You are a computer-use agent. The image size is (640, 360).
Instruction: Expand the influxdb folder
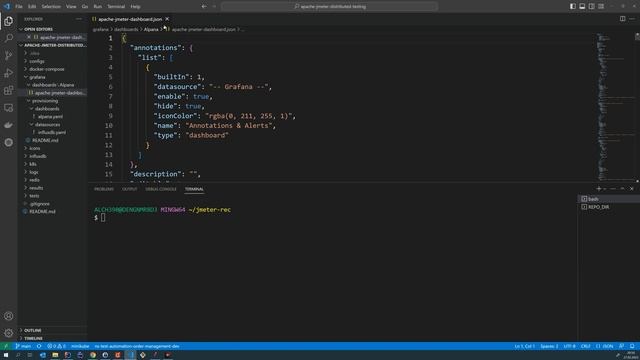38,156
